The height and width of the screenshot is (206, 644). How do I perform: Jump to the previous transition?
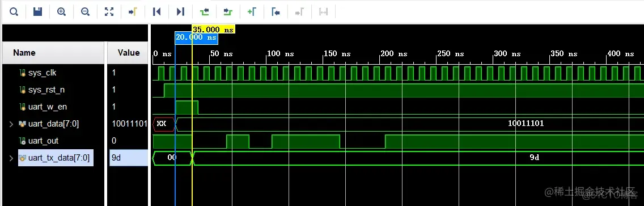point(204,12)
